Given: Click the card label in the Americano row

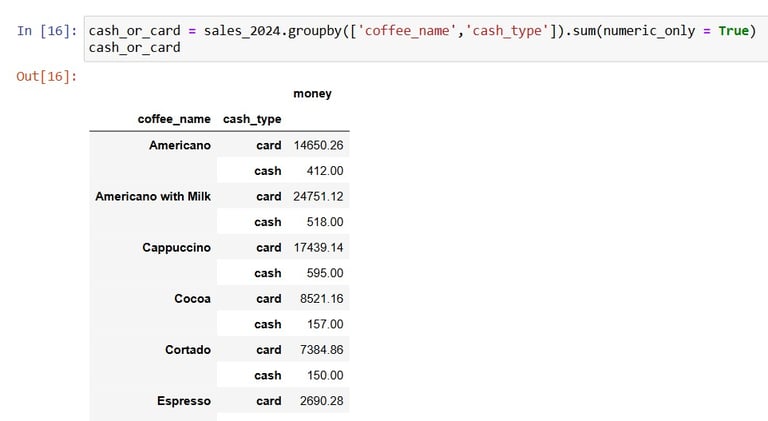Looking at the screenshot, I should click(x=268, y=145).
